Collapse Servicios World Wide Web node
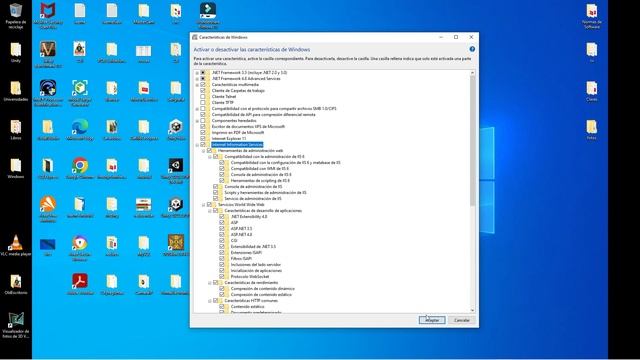Viewport: 640px width, 360px height. pyautogui.click(x=204, y=204)
